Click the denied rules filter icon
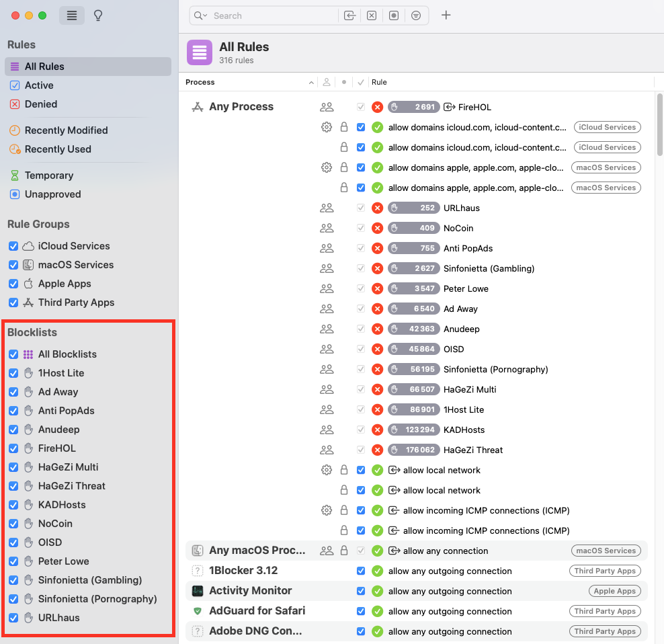 coord(372,15)
